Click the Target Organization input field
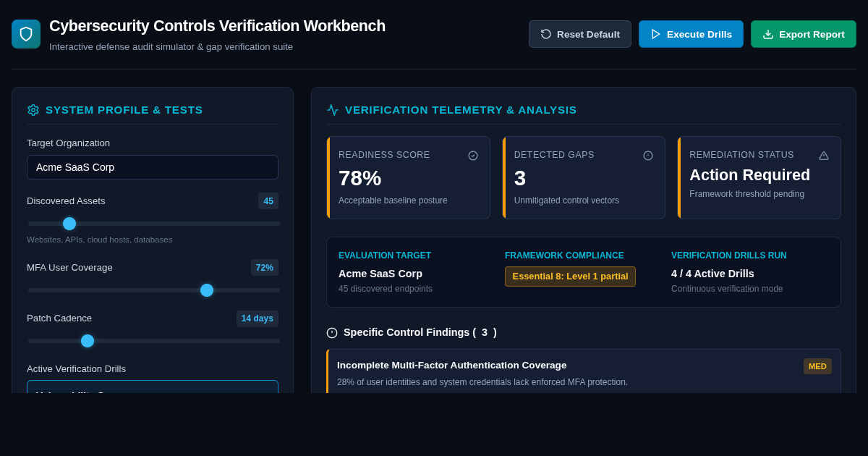Screen dimensions: 868x456 click(153, 167)
